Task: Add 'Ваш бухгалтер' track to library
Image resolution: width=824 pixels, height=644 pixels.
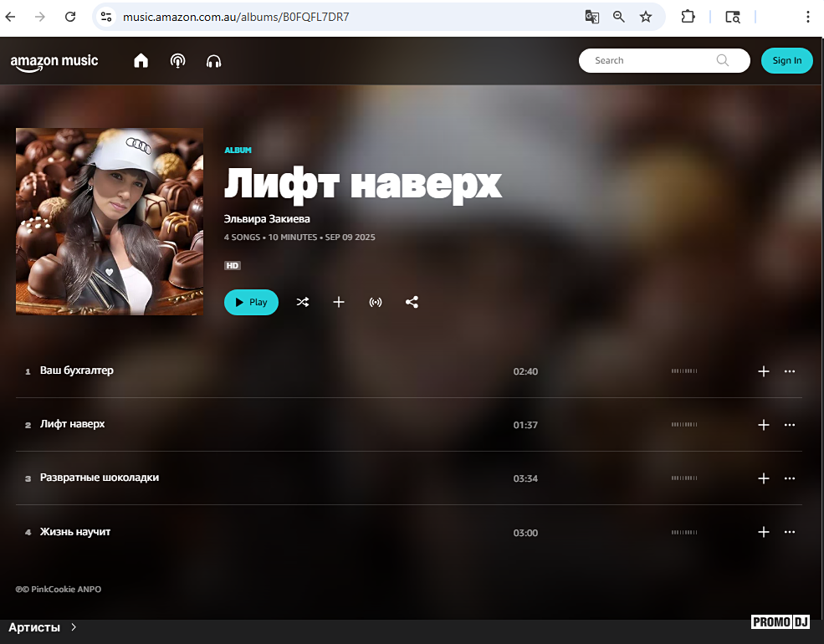Action: 763,371
